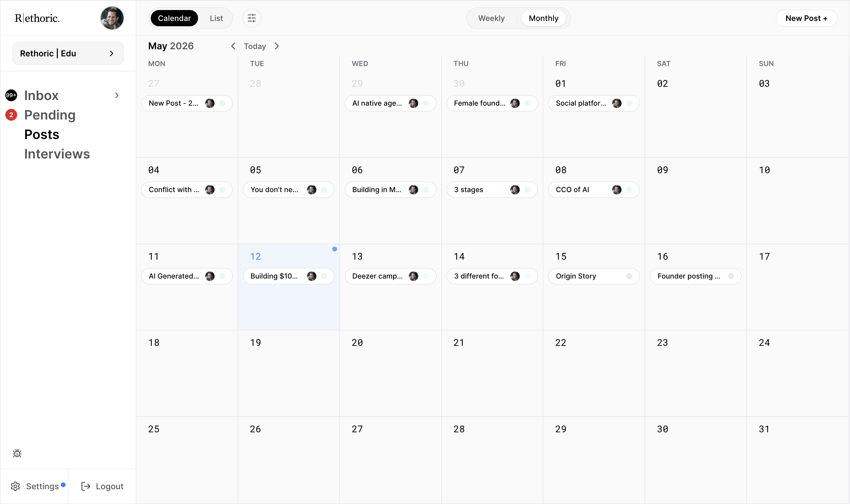
Task: Open the 'Origin Story' post
Action: point(594,276)
